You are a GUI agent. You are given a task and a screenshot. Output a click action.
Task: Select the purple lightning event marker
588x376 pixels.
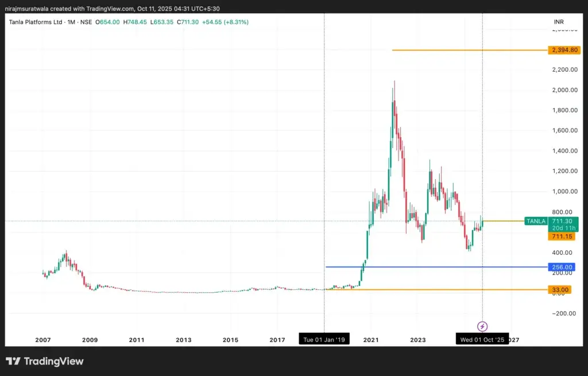[x=481, y=327]
